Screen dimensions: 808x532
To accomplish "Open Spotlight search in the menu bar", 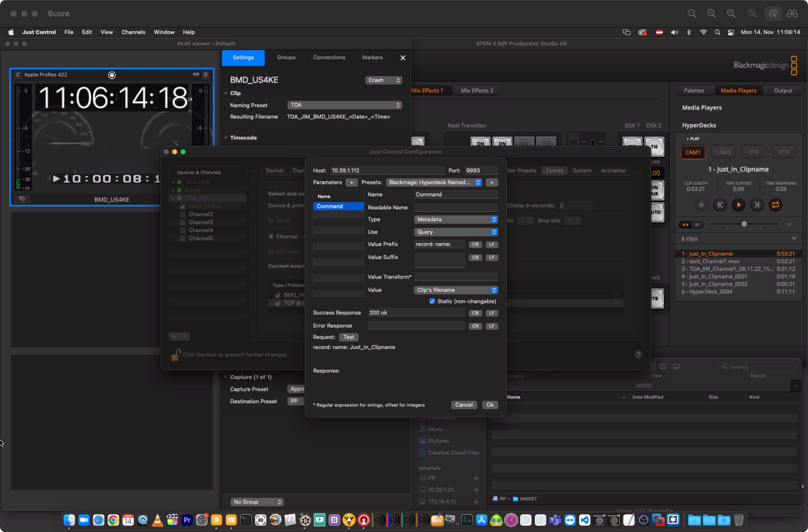I will [717, 32].
